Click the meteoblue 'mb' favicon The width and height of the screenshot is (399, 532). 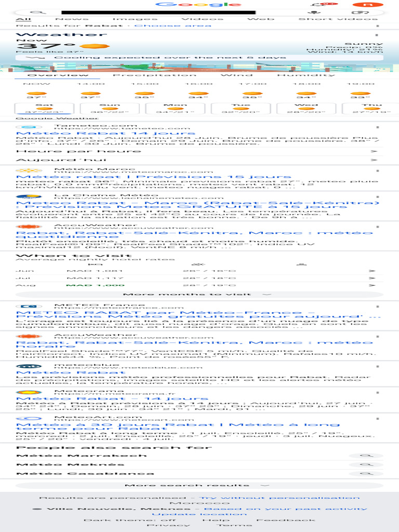click(29, 366)
